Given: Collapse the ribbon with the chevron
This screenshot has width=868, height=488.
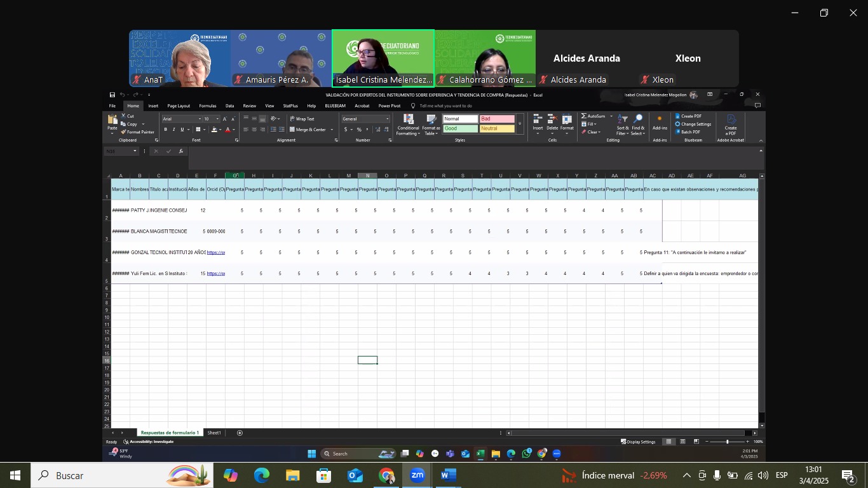Looking at the screenshot, I should pyautogui.click(x=761, y=140).
